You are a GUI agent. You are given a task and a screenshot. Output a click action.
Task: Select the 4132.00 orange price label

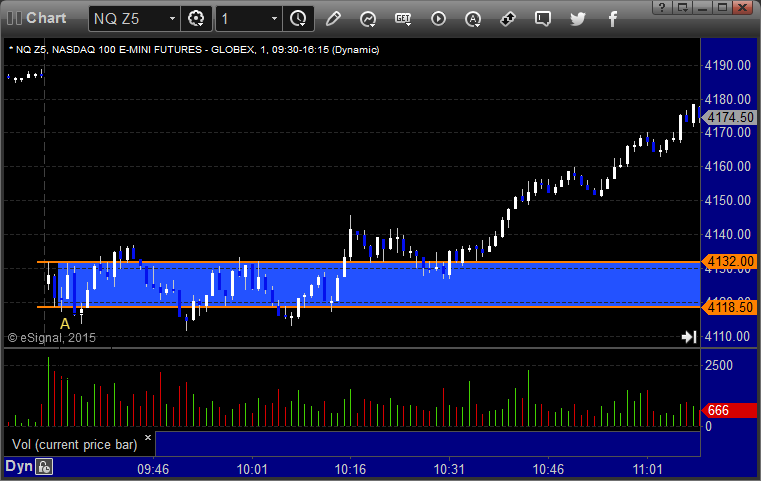tap(729, 262)
